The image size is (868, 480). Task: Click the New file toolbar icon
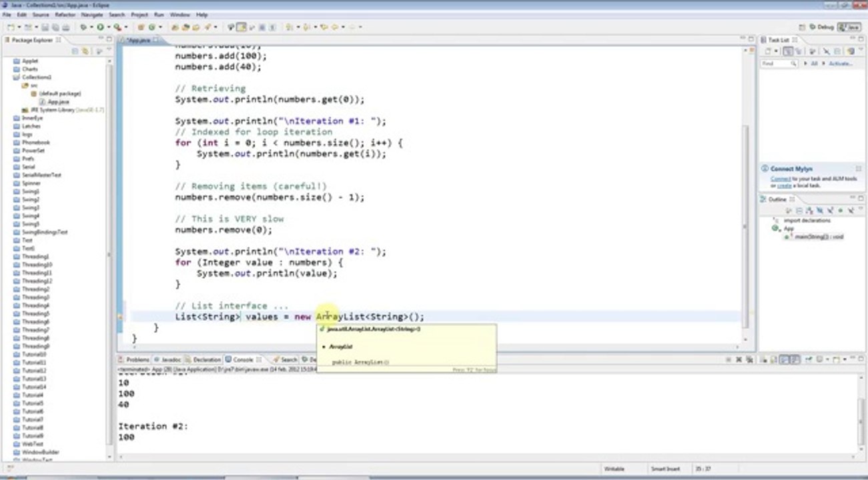pos(11,27)
